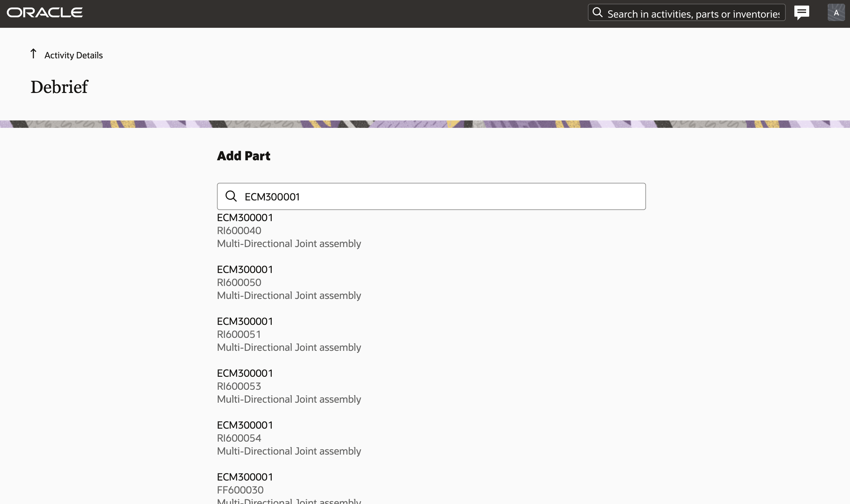The height and width of the screenshot is (504, 850).
Task: Click the Add Part search magnifier icon
Action: (x=231, y=196)
